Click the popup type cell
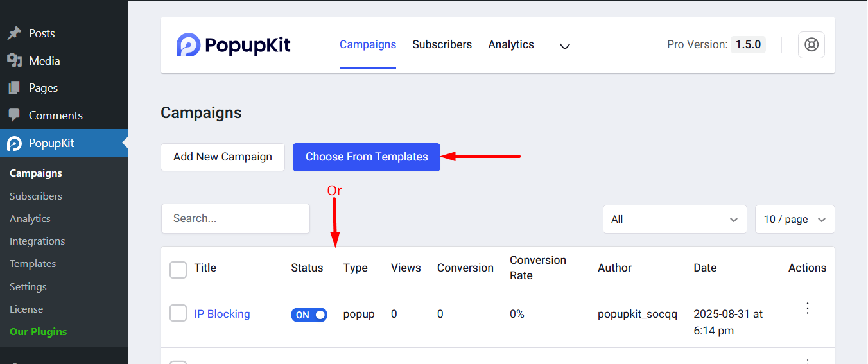The width and height of the screenshot is (868, 364). (x=359, y=315)
